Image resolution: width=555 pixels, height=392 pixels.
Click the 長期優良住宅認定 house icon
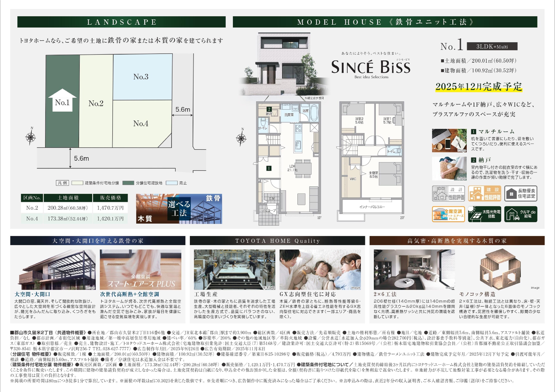coord(521,193)
